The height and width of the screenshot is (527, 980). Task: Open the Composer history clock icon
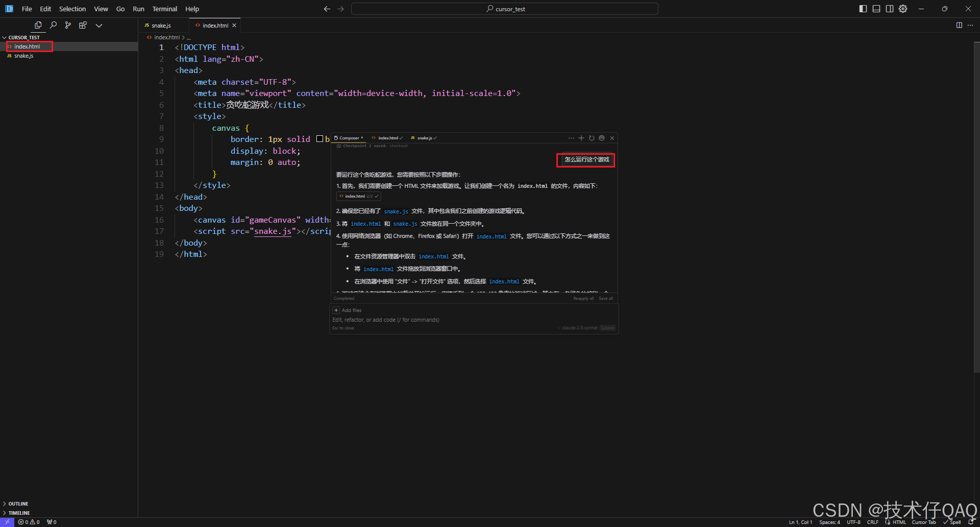[592, 138]
